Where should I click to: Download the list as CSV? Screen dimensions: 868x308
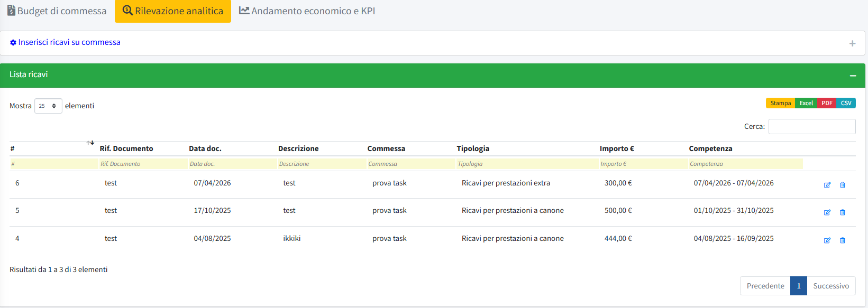(x=846, y=103)
